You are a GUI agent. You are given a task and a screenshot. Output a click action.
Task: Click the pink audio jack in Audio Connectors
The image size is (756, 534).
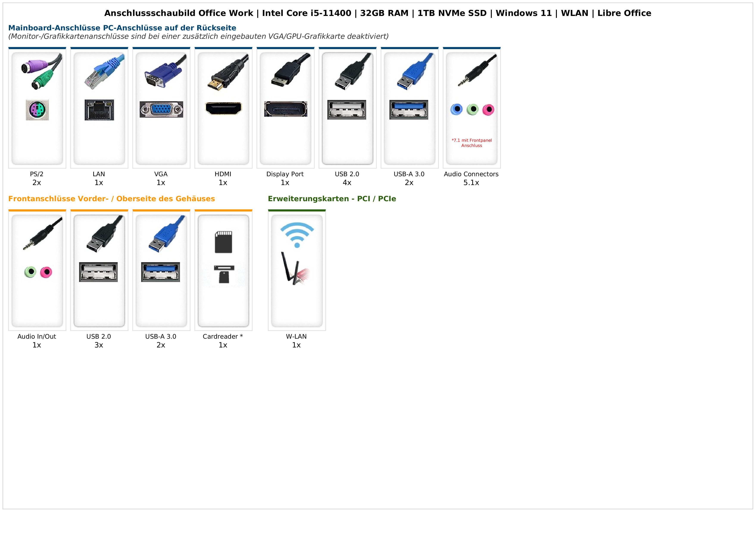pyautogui.click(x=488, y=109)
